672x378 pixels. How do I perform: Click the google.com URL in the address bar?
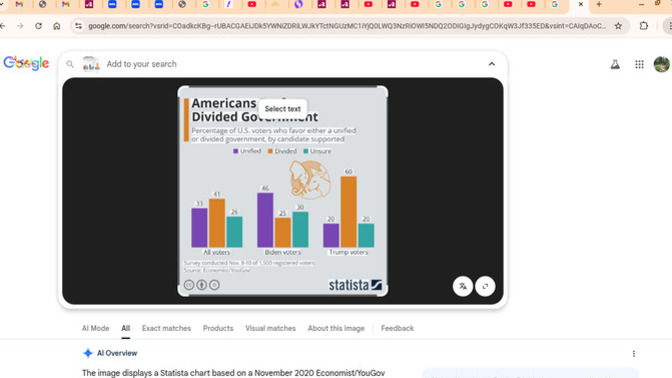[347, 26]
